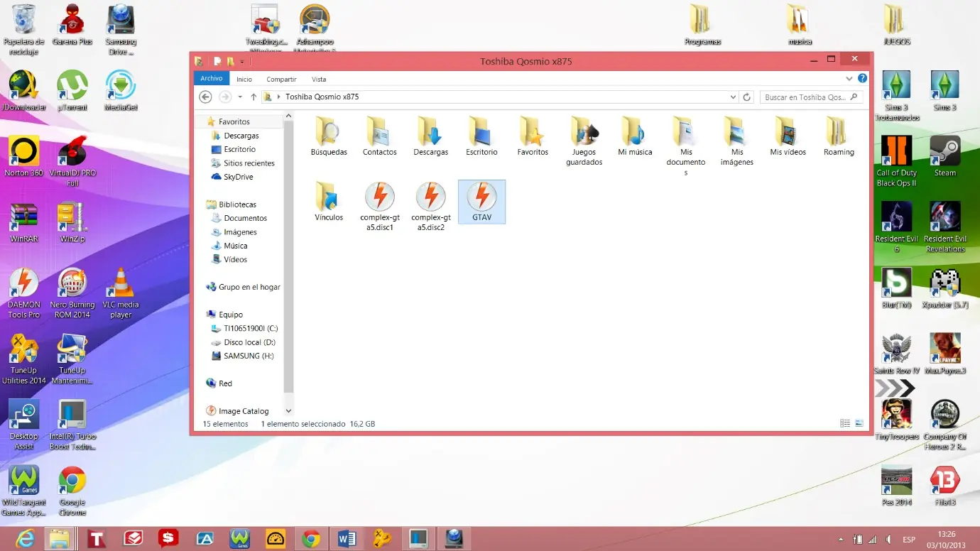Screen dimensions: 980x551
Task: Select the WinRAR desktop icon
Action: [24, 223]
